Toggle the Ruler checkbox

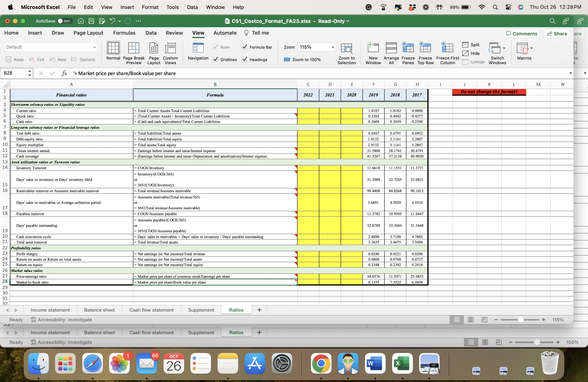pyautogui.click(x=215, y=47)
